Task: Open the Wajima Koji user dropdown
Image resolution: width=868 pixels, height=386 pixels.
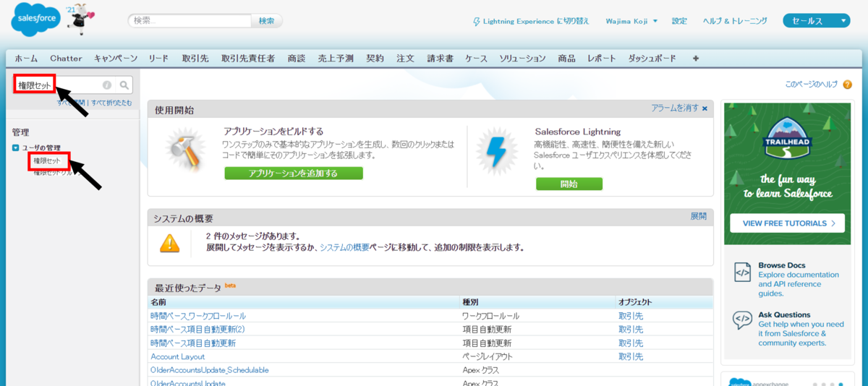Action: pyautogui.click(x=631, y=21)
